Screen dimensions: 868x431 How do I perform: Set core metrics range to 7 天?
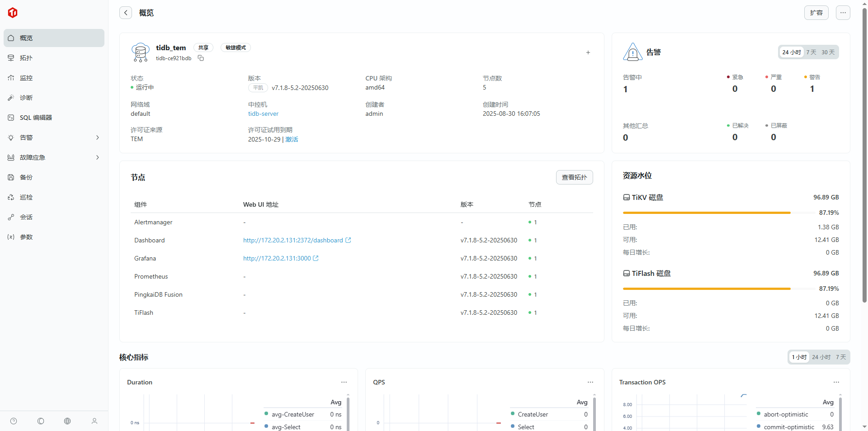841,357
